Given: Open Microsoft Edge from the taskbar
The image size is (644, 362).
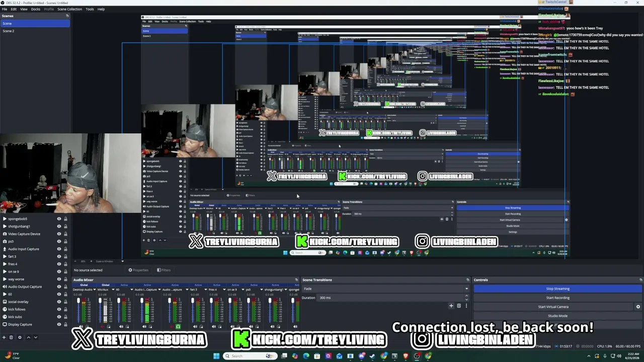Looking at the screenshot, I should [306, 356].
